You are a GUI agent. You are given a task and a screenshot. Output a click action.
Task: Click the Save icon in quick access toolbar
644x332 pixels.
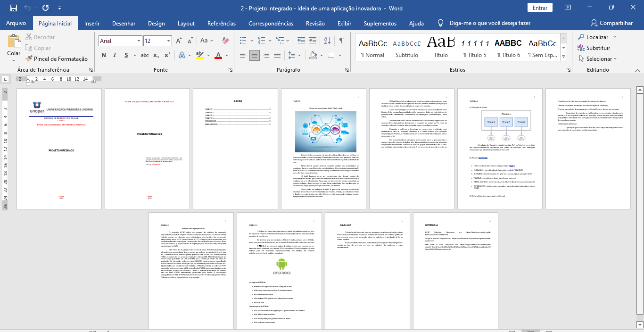pos(13,8)
